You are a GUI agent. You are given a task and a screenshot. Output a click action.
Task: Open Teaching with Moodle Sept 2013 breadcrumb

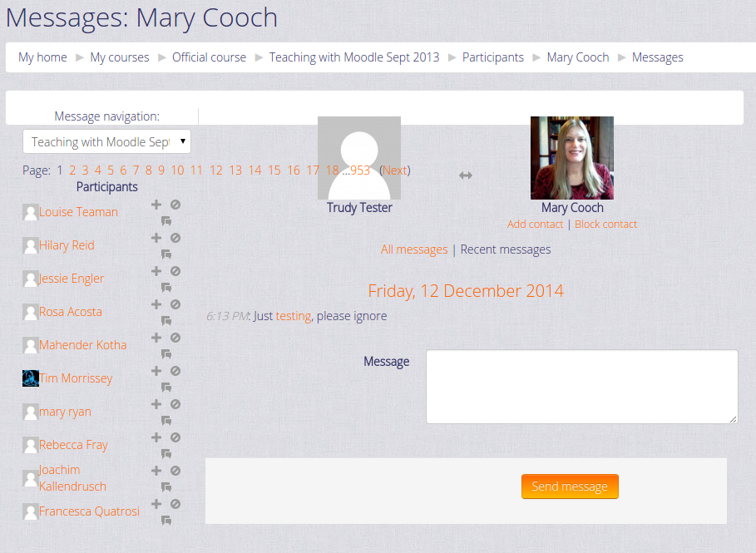[x=354, y=57]
